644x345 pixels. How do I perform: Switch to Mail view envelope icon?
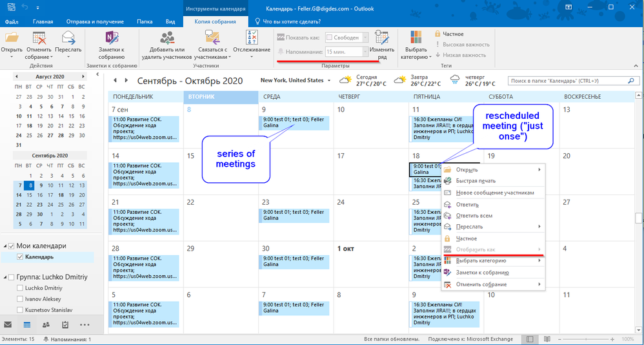(8, 324)
